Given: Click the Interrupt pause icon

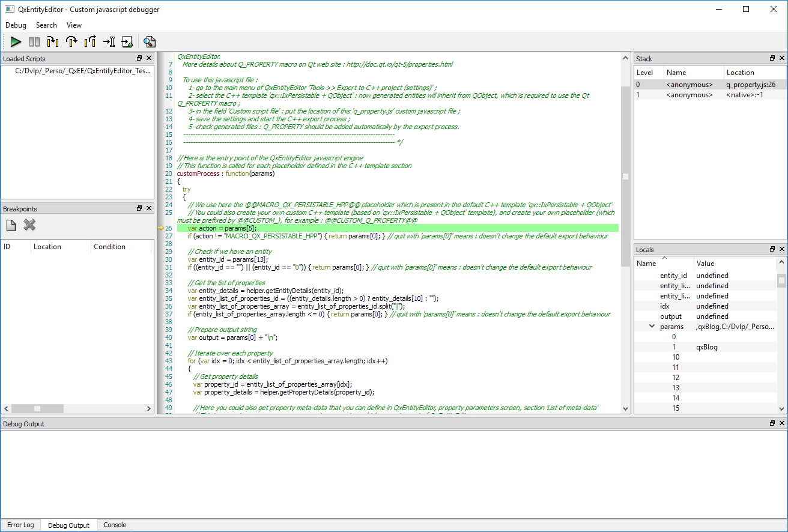Looking at the screenshot, I should pyautogui.click(x=34, y=42).
